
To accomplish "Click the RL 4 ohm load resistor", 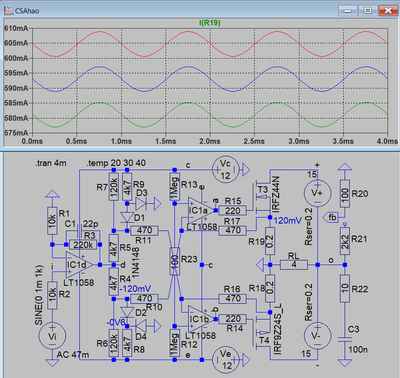I will pyautogui.click(x=294, y=265).
